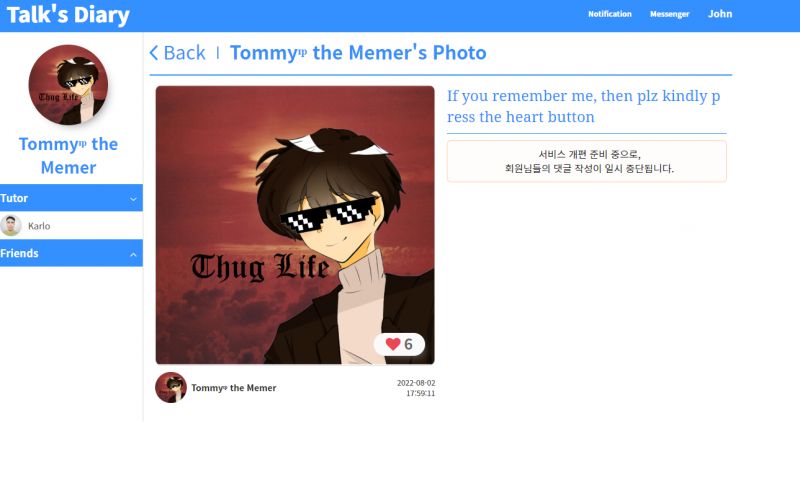Expand the Tutor section chevron
800x504 pixels.
(133, 198)
